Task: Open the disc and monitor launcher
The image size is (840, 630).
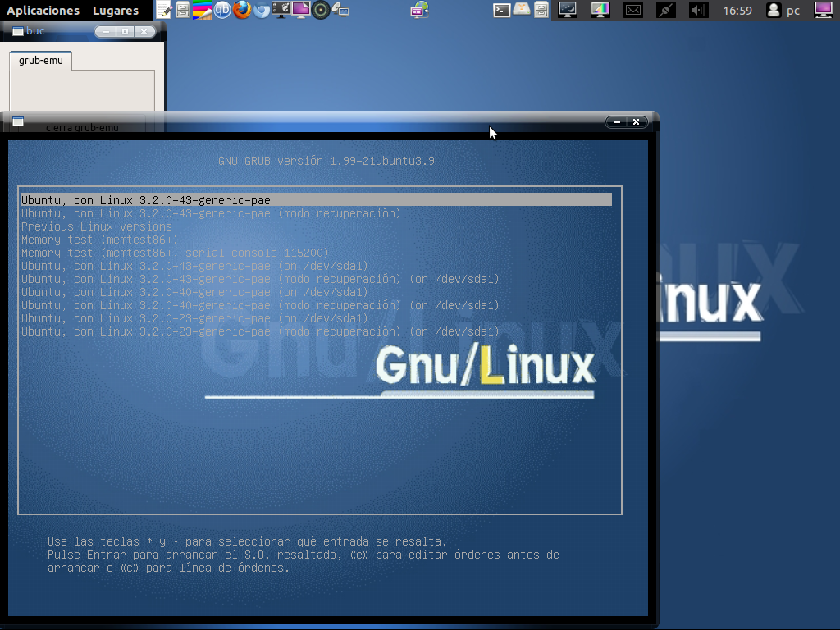Action: (340, 10)
